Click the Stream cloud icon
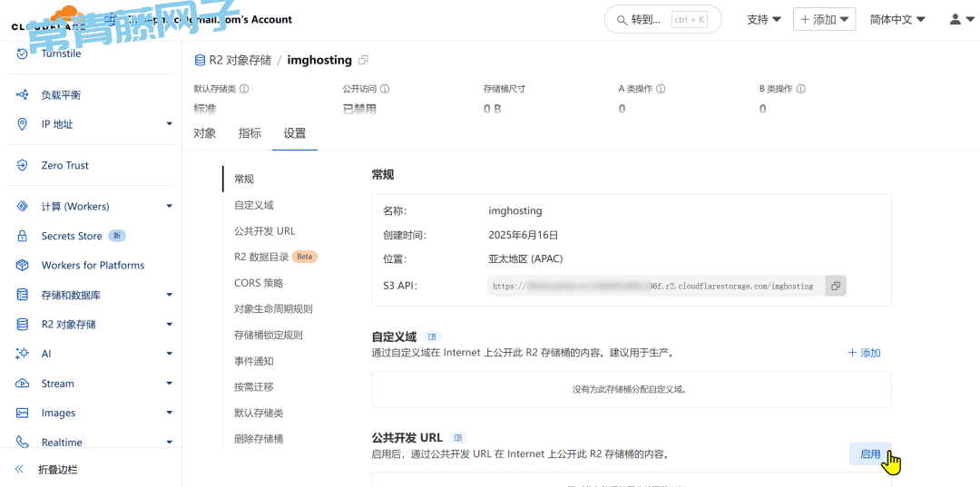 coord(22,384)
